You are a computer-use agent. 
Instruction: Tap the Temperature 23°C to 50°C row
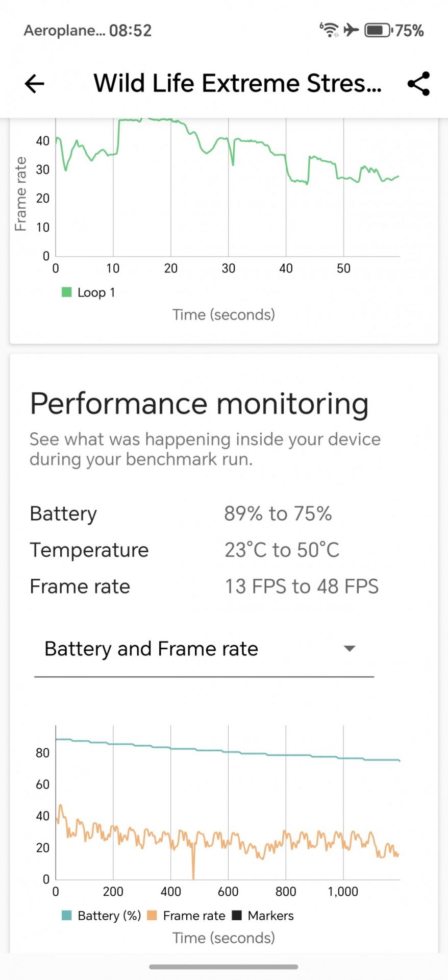tap(184, 550)
